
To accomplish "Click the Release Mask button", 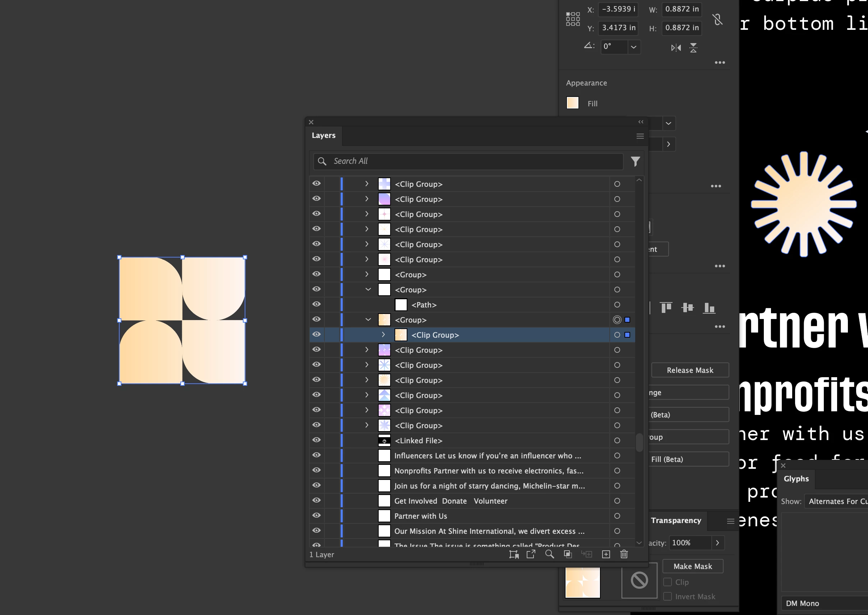I will point(690,370).
